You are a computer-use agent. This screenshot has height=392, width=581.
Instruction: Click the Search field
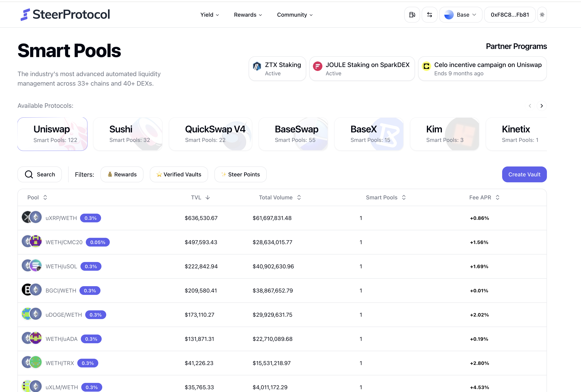pos(39,175)
